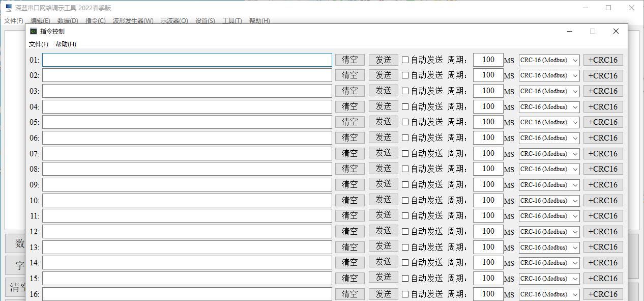Send the command in row 10

(383, 200)
